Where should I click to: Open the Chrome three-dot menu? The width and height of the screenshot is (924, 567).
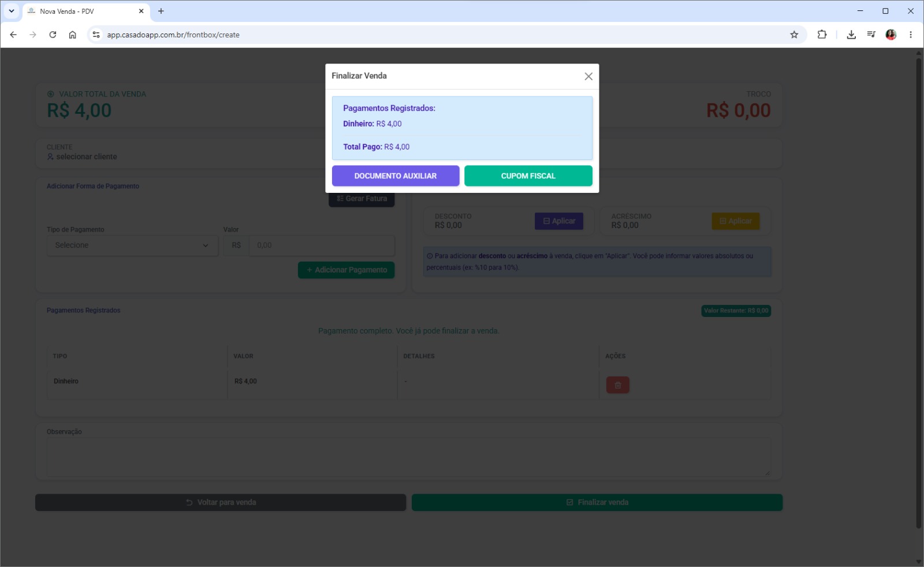911,35
